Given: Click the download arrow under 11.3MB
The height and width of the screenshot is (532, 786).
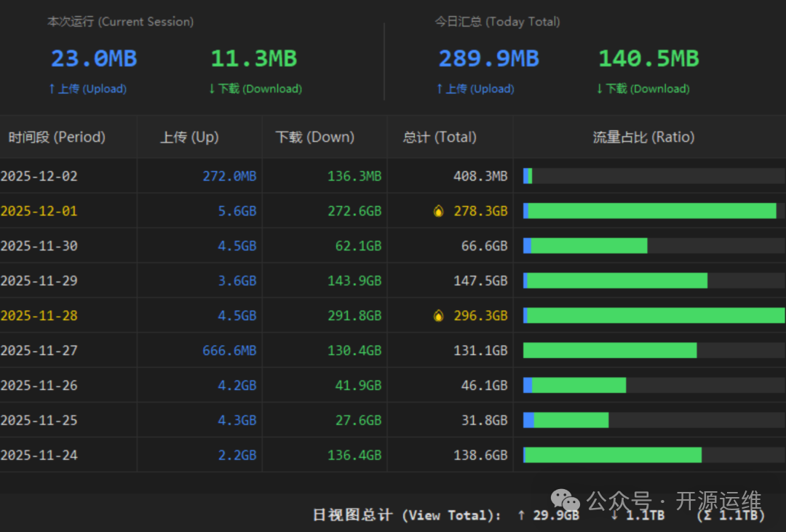Looking at the screenshot, I should 212,89.
